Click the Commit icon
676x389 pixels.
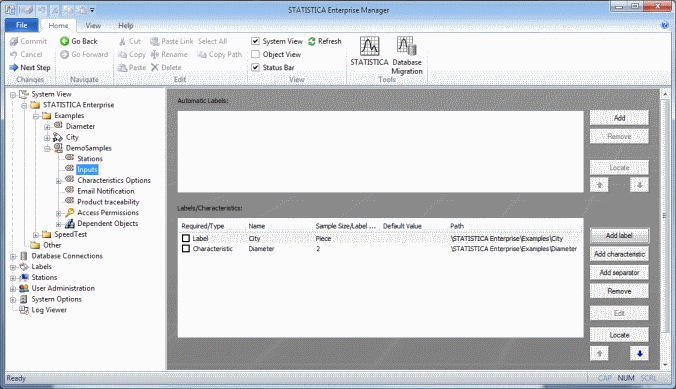[14, 41]
